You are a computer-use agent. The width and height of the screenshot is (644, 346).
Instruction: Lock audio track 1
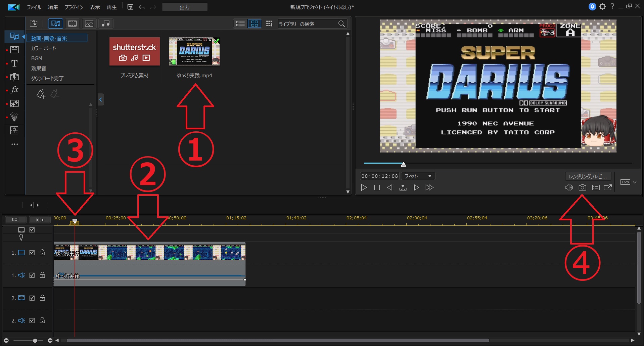click(42, 275)
